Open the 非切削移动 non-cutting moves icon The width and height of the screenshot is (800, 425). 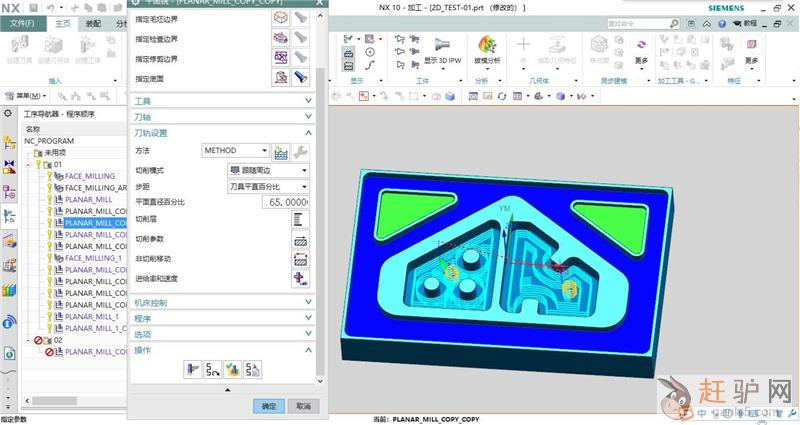pos(300,259)
